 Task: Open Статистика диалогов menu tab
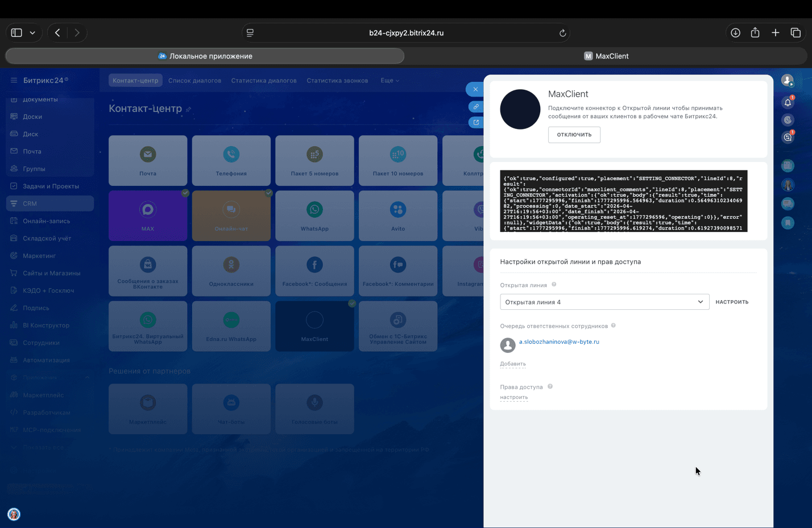coord(264,80)
